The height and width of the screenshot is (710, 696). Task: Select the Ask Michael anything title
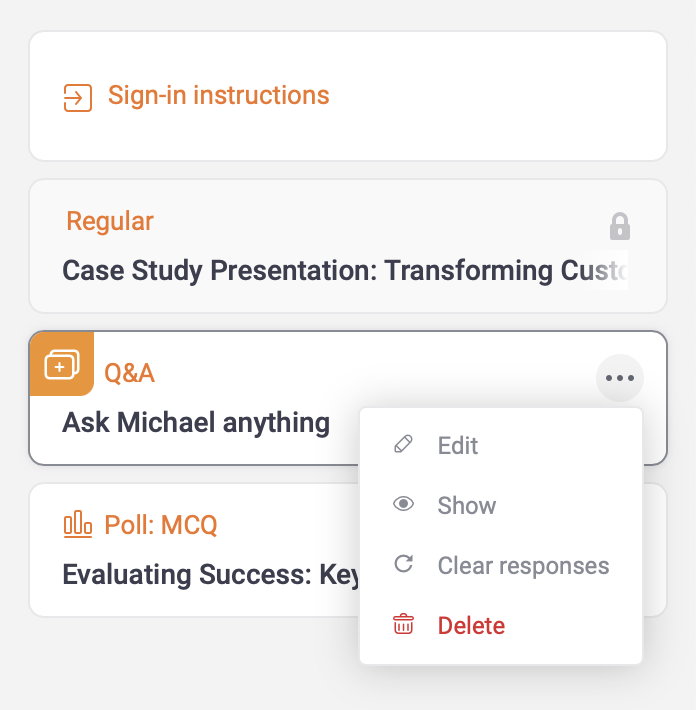click(x=196, y=422)
